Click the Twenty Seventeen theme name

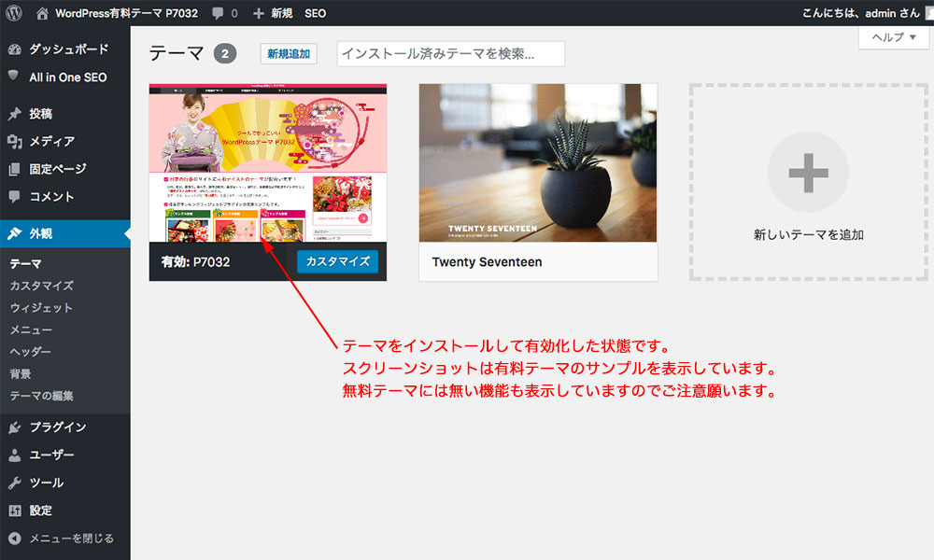pos(487,262)
